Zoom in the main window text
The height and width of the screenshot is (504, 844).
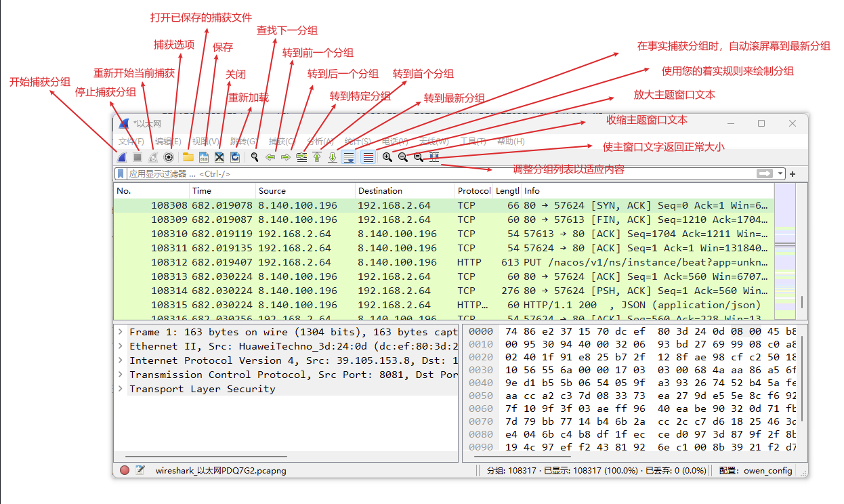pos(387,157)
